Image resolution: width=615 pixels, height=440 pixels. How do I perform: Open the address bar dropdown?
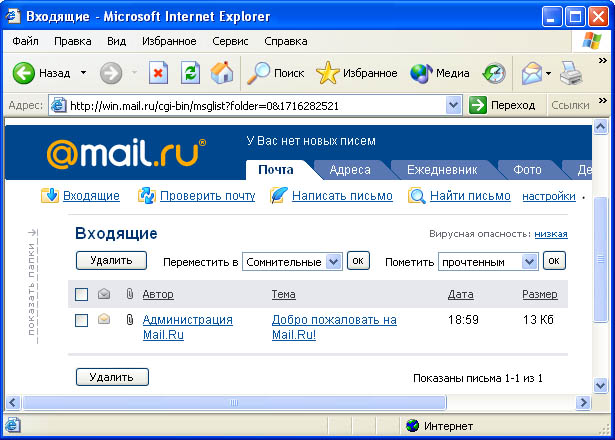pos(453,105)
